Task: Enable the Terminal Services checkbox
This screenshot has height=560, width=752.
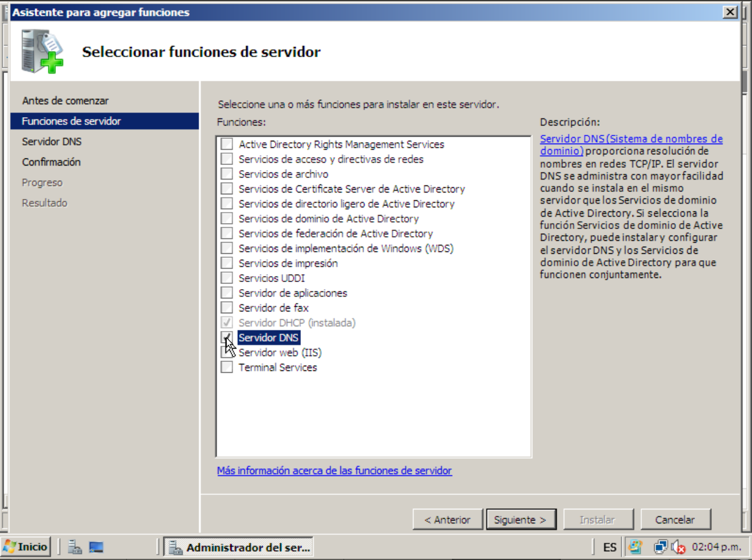Action: [x=227, y=367]
